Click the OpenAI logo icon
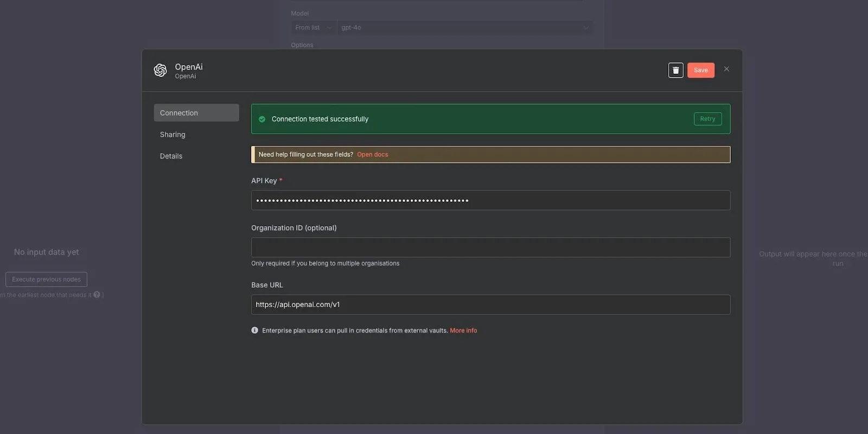The width and height of the screenshot is (868, 434). tap(160, 71)
